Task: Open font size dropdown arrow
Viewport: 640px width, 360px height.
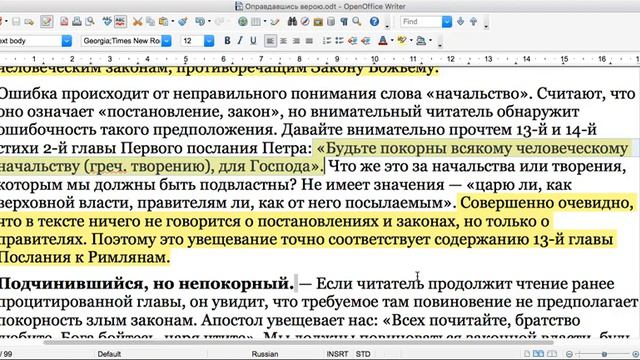Action: (x=209, y=41)
